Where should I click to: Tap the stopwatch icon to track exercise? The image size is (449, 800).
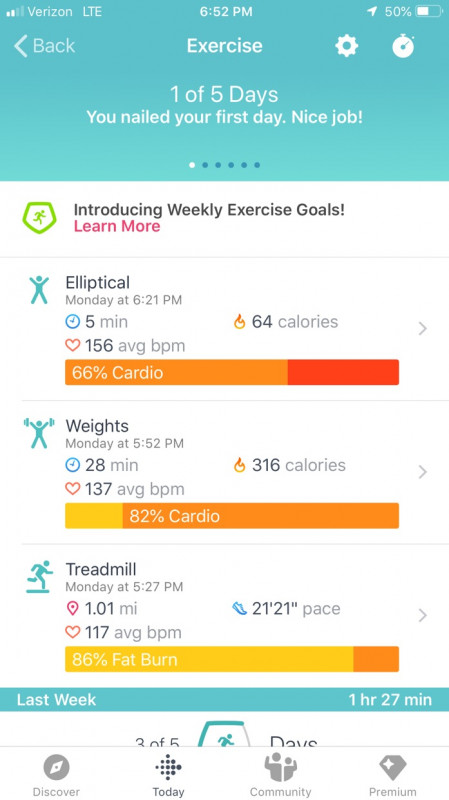coord(403,46)
